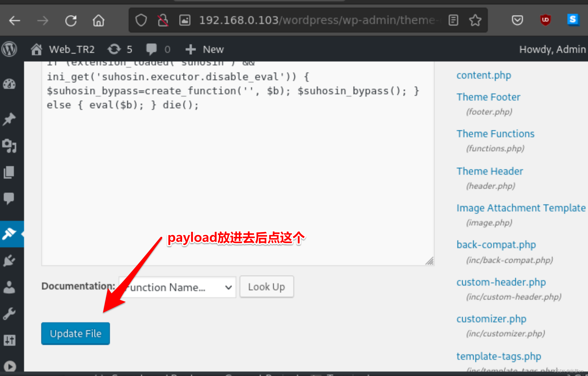Open Pages via the stacked pages icon
The image size is (588, 376).
9,172
